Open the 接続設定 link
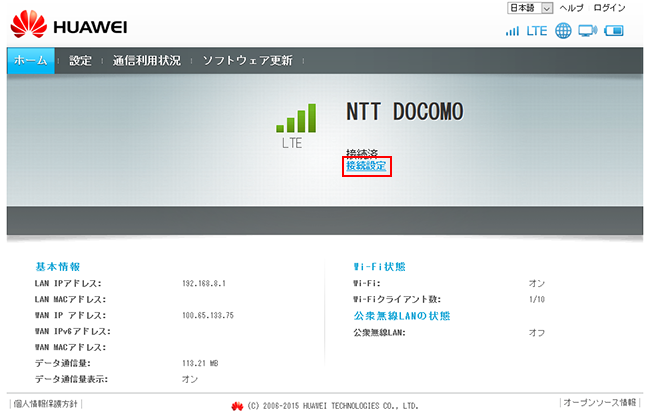Screen dimensions: 650x418 click(x=366, y=167)
